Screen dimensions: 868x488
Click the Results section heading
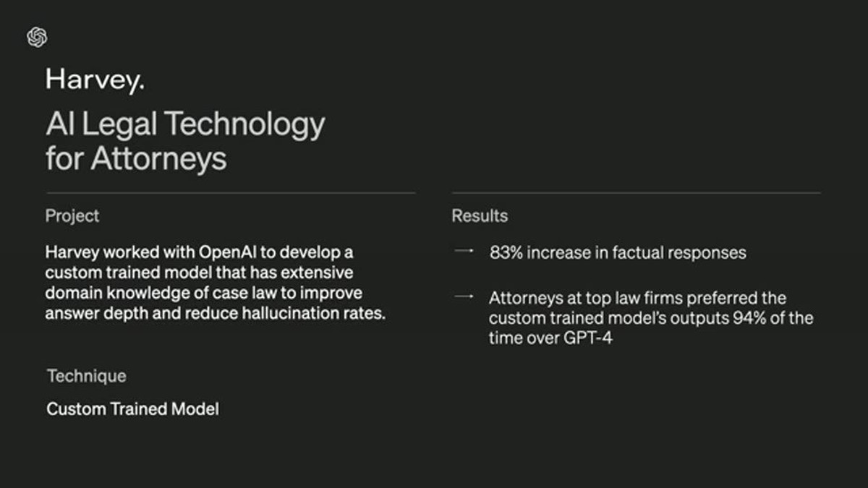tap(480, 215)
